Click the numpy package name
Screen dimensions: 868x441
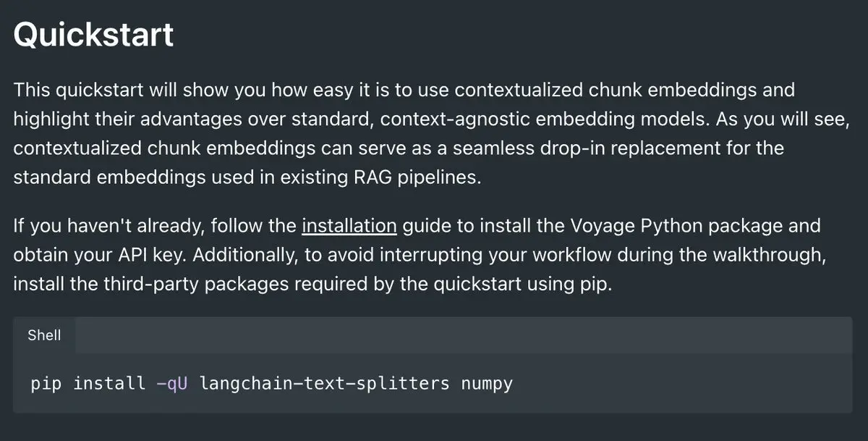(x=487, y=384)
